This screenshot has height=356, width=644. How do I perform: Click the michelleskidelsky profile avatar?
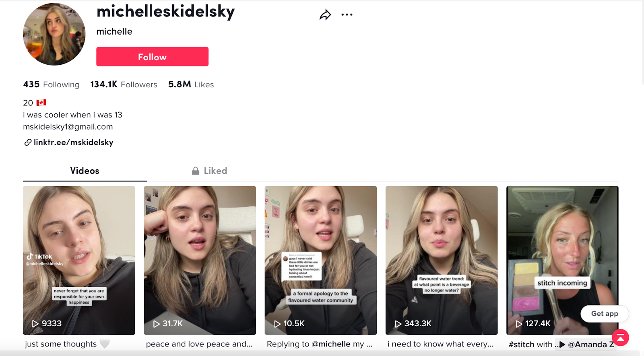coord(54,34)
